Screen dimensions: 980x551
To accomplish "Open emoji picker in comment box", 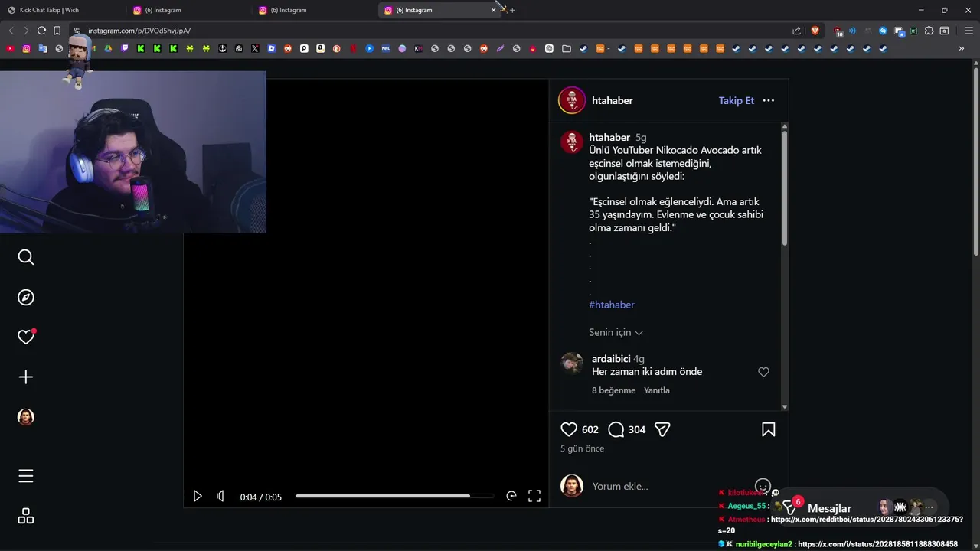I will [763, 486].
